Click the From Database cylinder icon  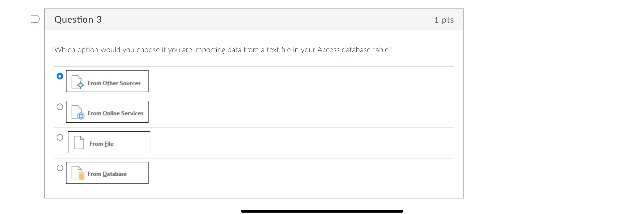pos(81,176)
